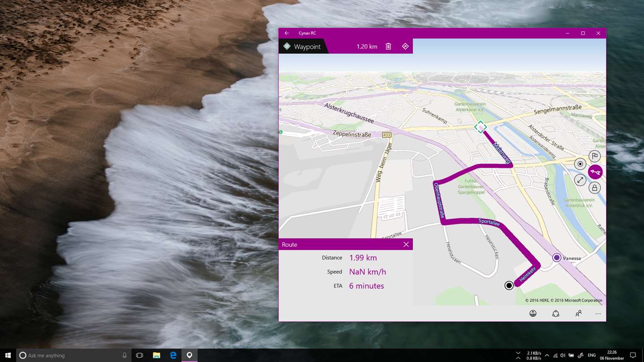Center the map with the target circle button
This screenshot has height=362, width=644.
580,164
